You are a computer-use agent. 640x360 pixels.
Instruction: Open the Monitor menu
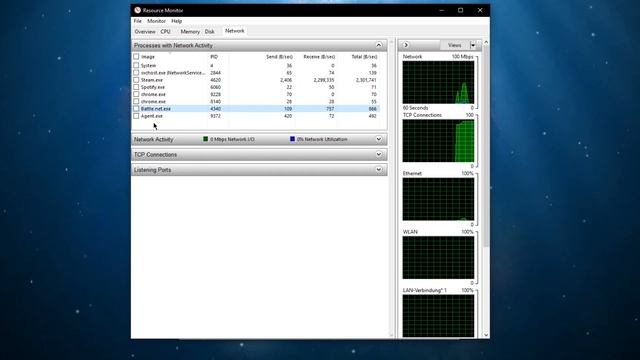click(156, 21)
